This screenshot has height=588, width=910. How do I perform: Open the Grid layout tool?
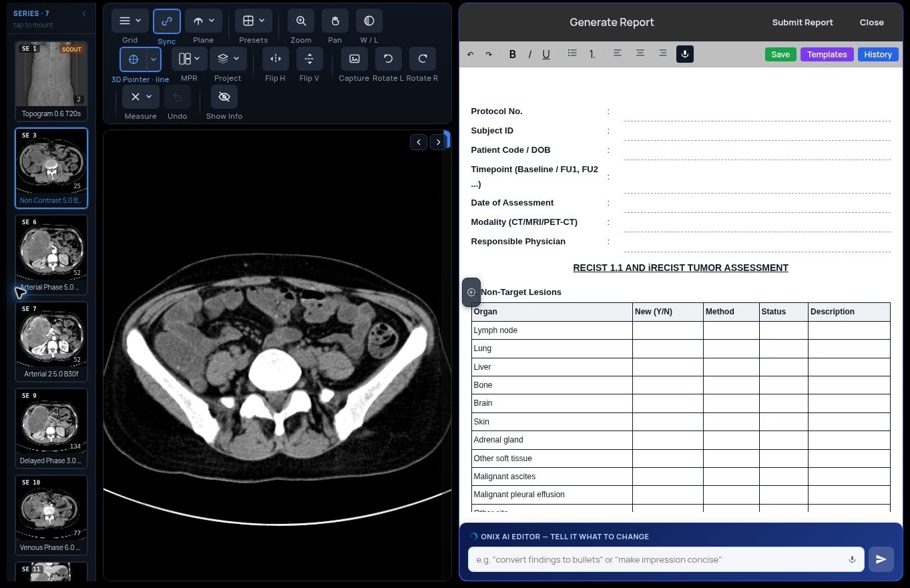(130, 21)
